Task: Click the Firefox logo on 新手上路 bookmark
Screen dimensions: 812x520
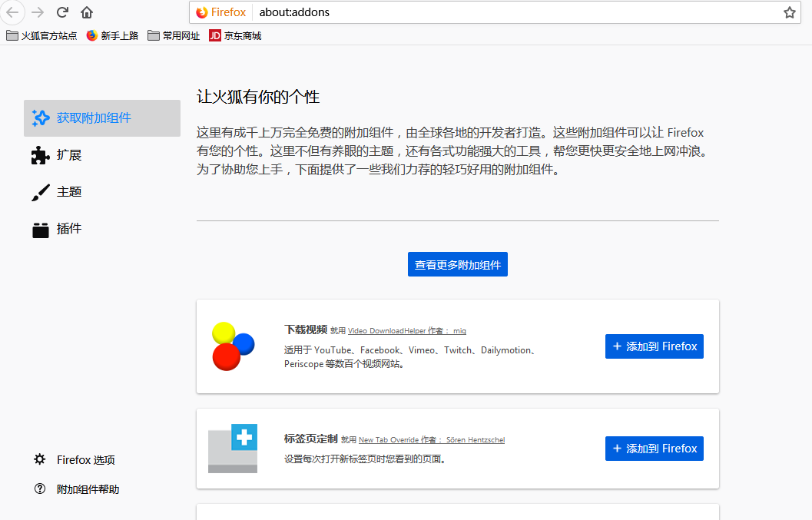Action: point(91,35)
